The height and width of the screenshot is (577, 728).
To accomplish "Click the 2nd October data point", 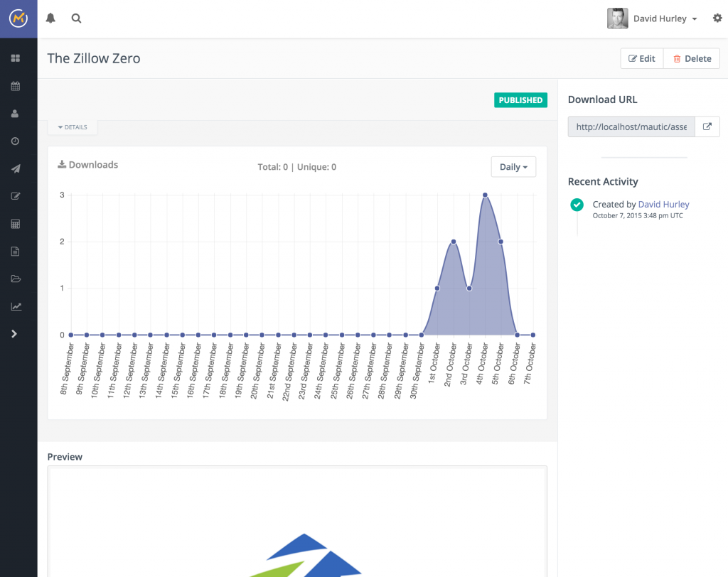I will (x=453, y=242).
